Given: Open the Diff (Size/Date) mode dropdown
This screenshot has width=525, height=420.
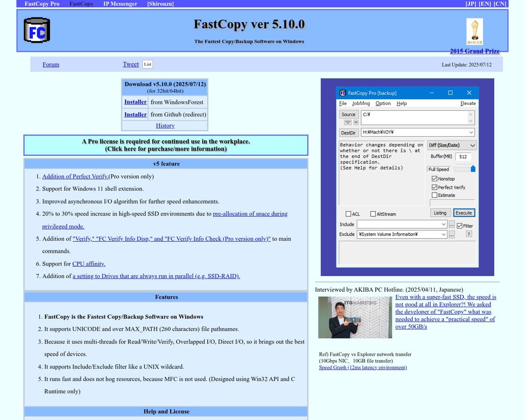Looking at the screenshot, I should [x=452, y=145].
